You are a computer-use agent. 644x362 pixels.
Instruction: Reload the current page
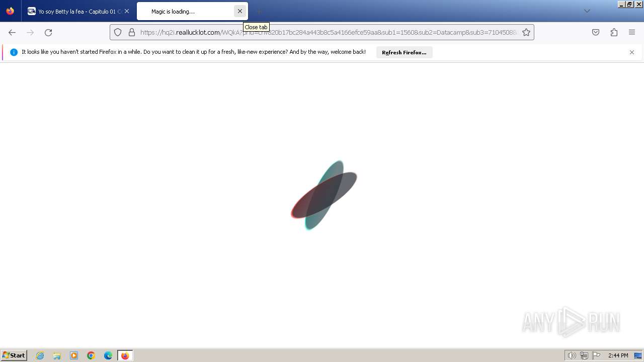48,32
